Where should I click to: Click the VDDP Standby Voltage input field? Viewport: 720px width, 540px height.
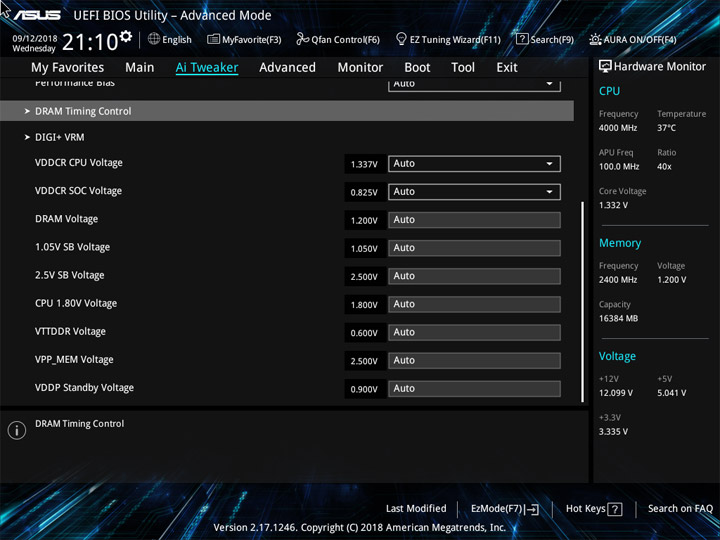(x=474, y=389)
